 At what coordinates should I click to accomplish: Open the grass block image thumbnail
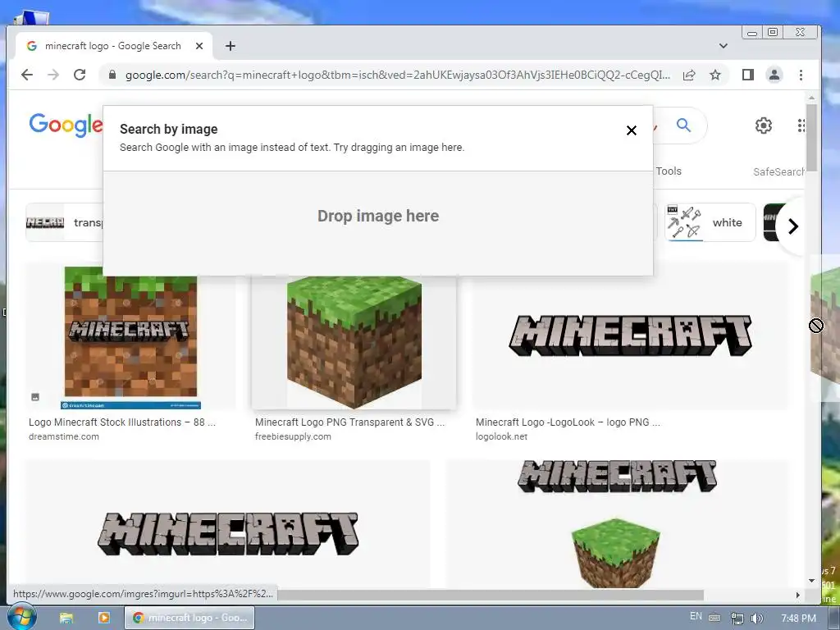click(x=354, y=342)
